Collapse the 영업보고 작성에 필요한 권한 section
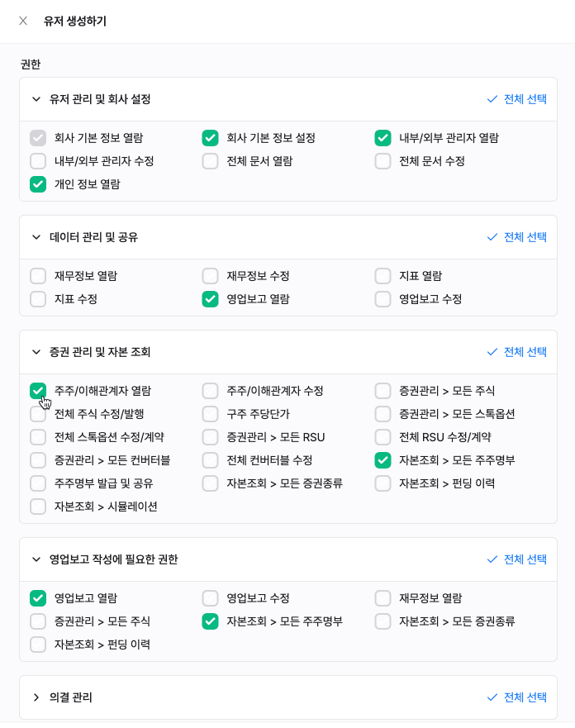575x728 pixels. [x=36, y=559]
